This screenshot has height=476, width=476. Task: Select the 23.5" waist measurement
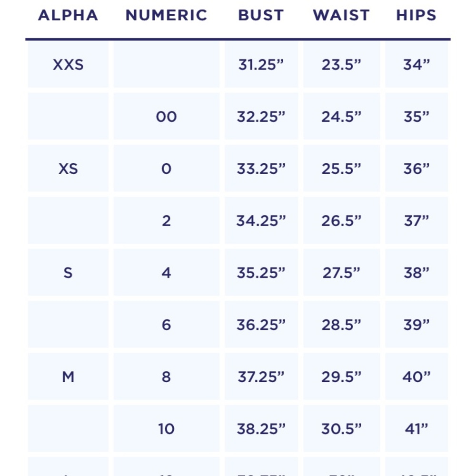click(341, 64)
